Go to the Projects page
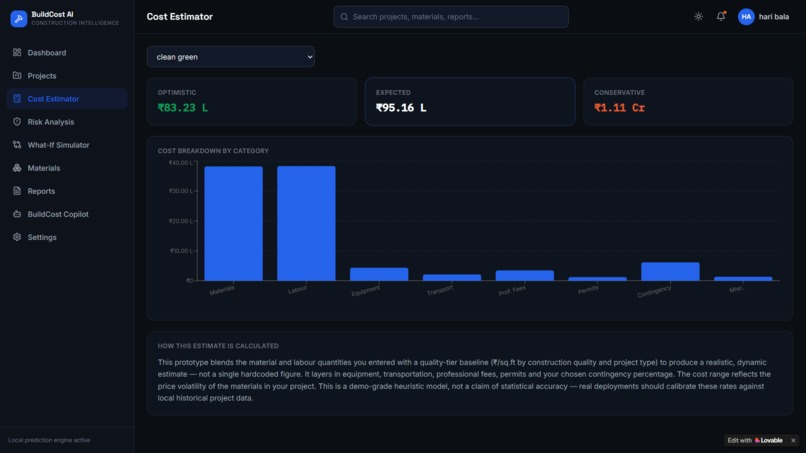Screen dimensions: 806x453 [67, 76]
